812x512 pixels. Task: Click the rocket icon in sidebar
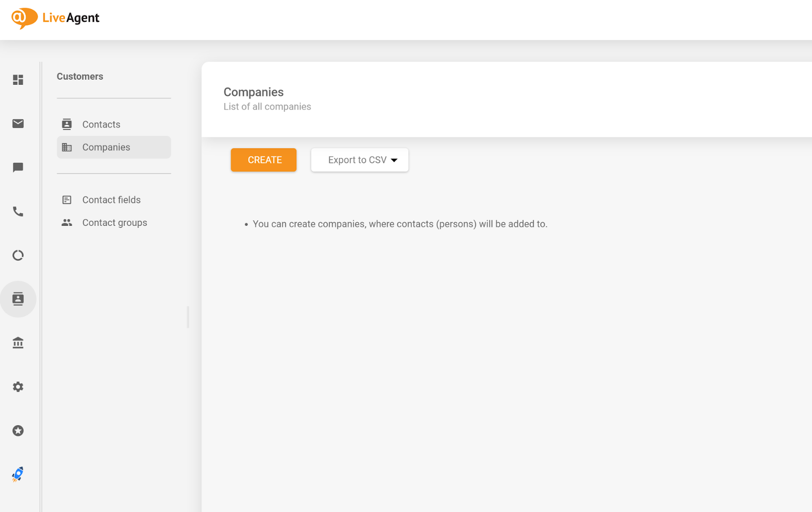tap(18, 474)
